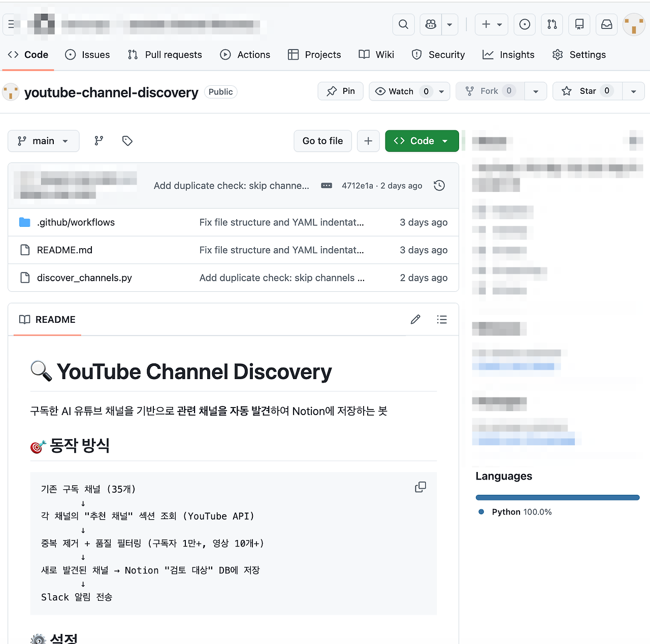Go to the Projects tab
This screenshot has width=650, height=644.
click(314, 55)
